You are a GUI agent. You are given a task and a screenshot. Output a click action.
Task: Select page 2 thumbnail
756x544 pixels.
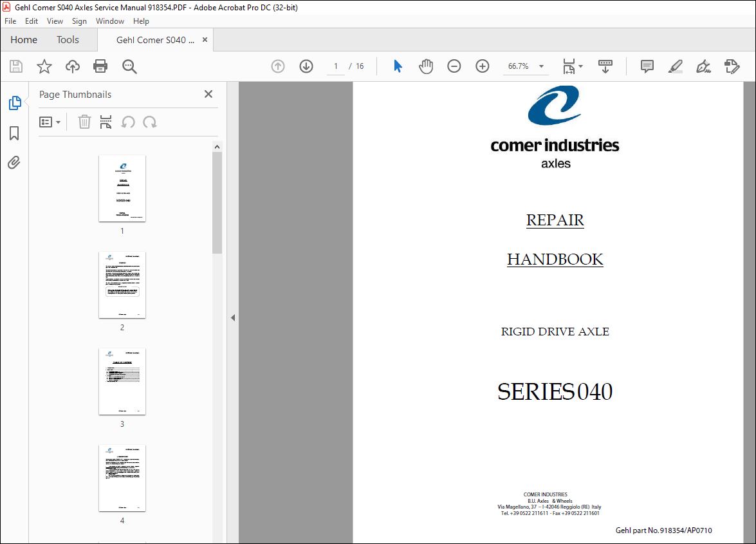(122, 285)
